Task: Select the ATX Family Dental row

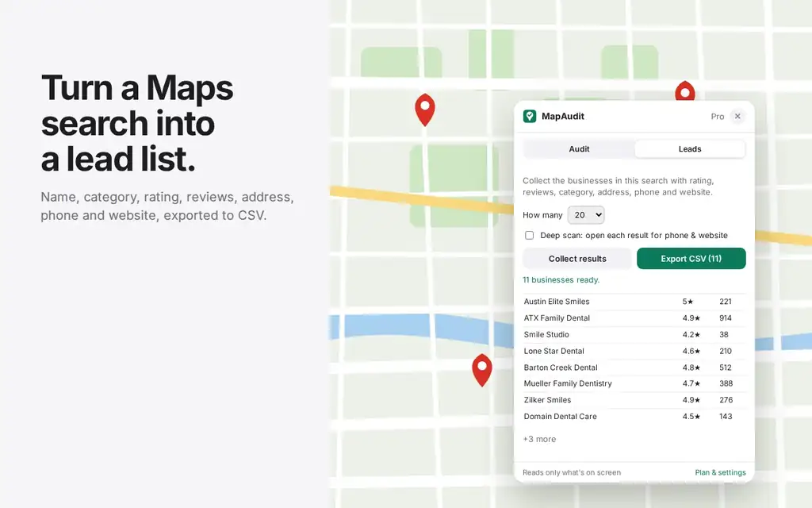Action: pyautogui.click(x=634, y=318)
